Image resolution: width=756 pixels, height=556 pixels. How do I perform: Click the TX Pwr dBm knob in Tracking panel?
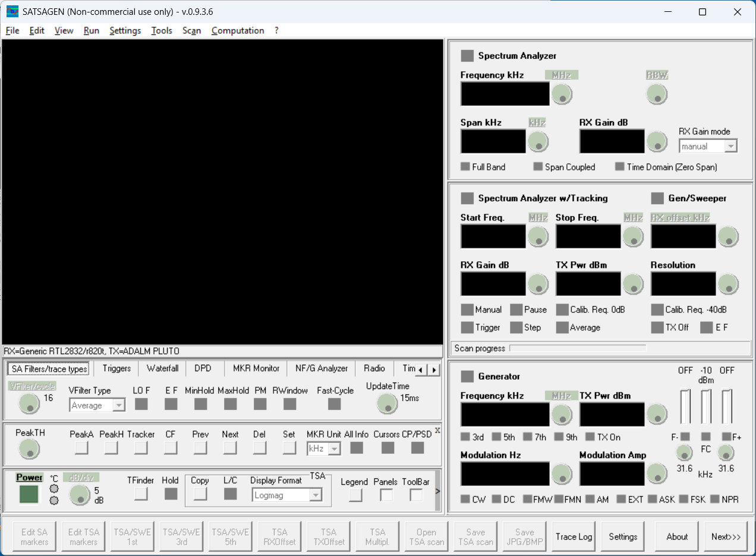click(633, 284)
